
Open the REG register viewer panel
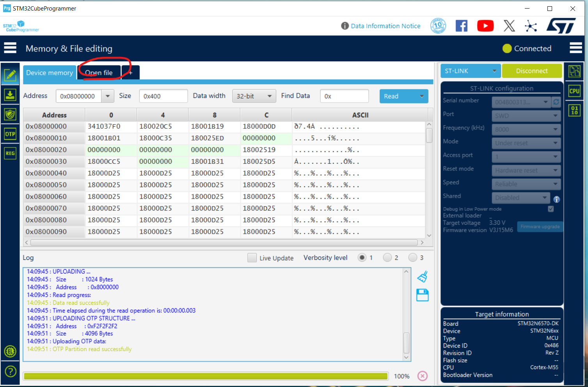point(10,153)
